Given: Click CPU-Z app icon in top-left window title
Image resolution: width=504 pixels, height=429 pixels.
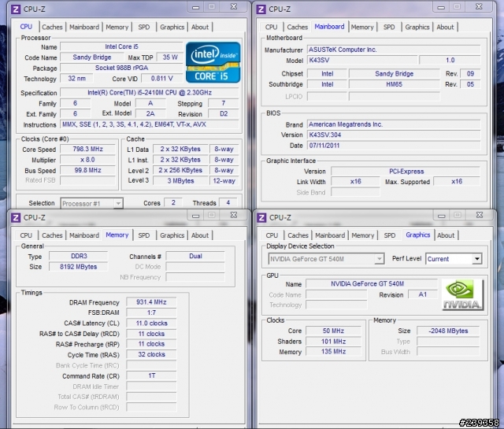Looking at the screenshot, I should pos(16,9).
